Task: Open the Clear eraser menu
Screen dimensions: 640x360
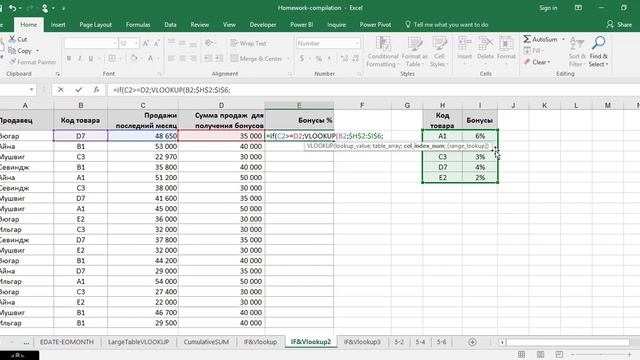Action: (537, 62)
